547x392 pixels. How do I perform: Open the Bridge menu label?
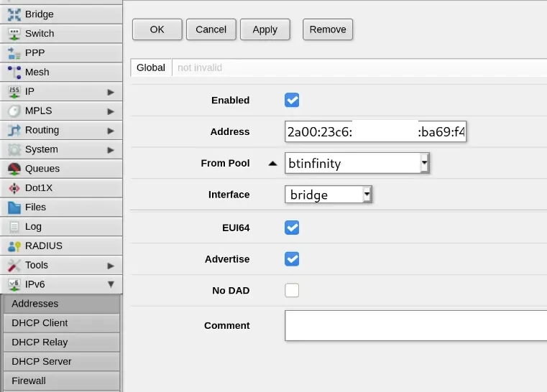click(x=39, y=14)
